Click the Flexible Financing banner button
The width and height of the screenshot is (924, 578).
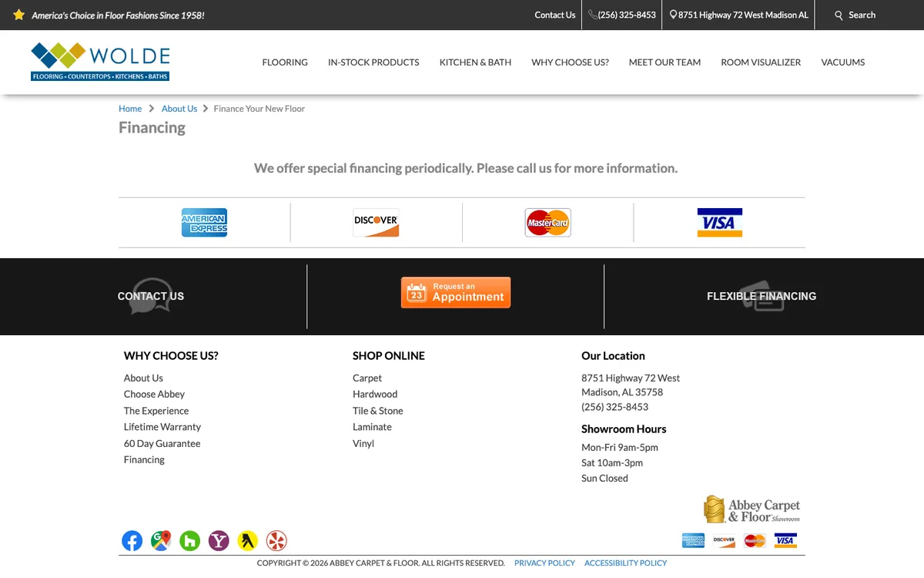click(762, 296)
